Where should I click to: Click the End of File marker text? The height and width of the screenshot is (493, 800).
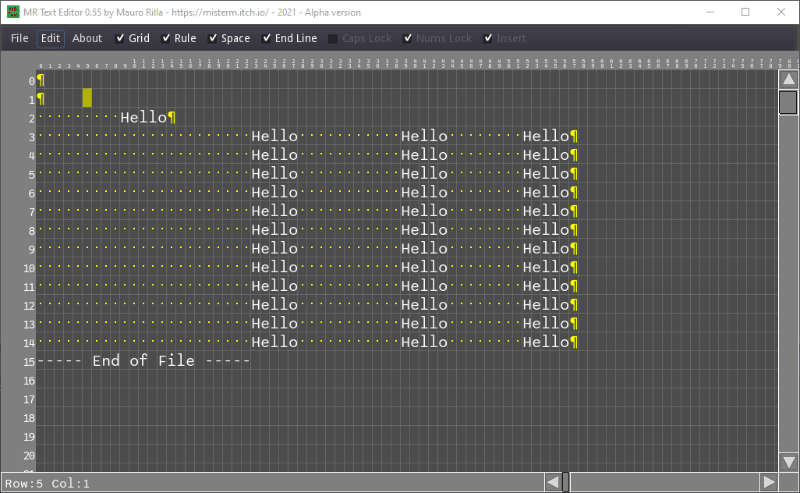point(143,361)
